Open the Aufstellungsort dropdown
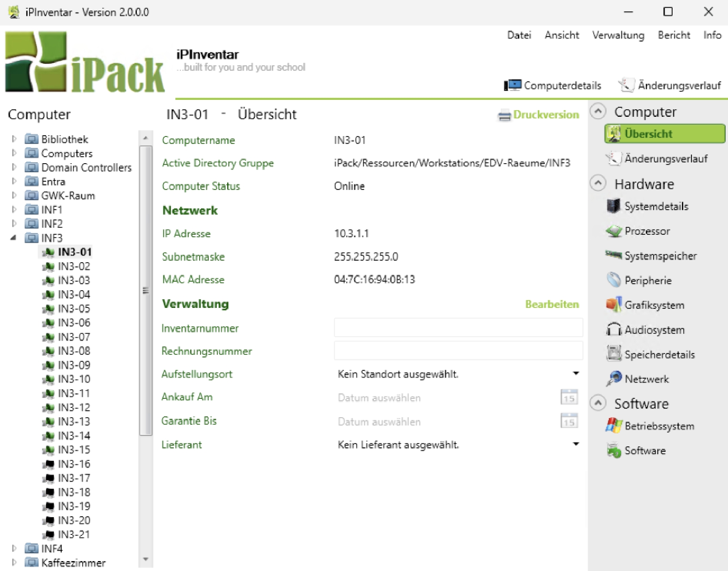The height and width of the screenshot is (571, 728). (575, 374)
